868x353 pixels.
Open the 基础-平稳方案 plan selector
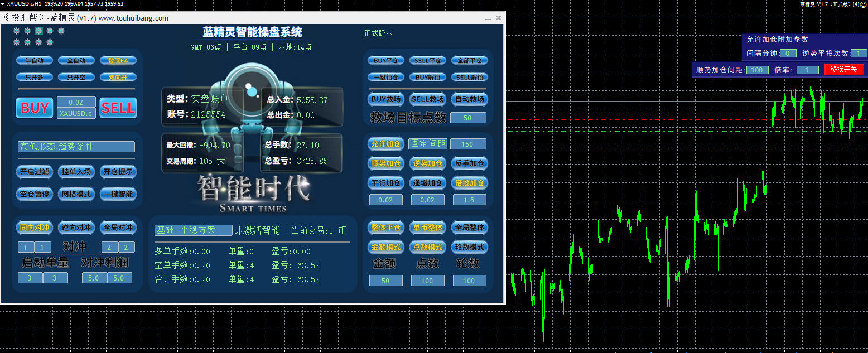194,230
